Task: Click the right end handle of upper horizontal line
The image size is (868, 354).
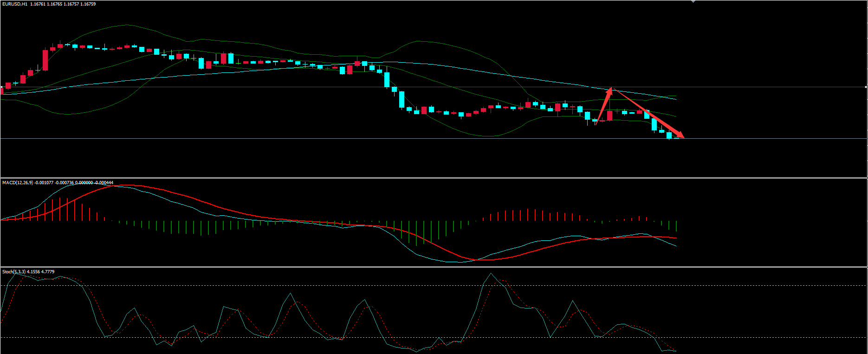Action: (866, 87)
